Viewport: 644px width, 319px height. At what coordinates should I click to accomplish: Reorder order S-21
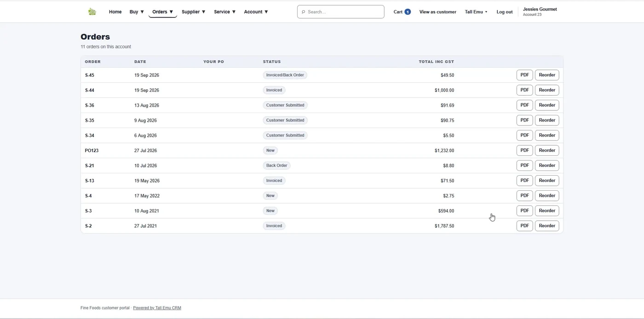[547, 165]
